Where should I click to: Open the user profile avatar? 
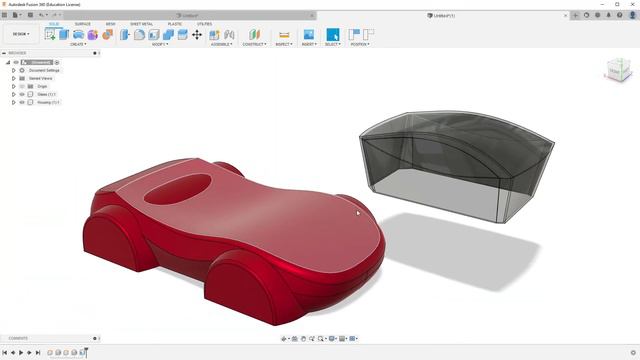(x=633, y=15)
